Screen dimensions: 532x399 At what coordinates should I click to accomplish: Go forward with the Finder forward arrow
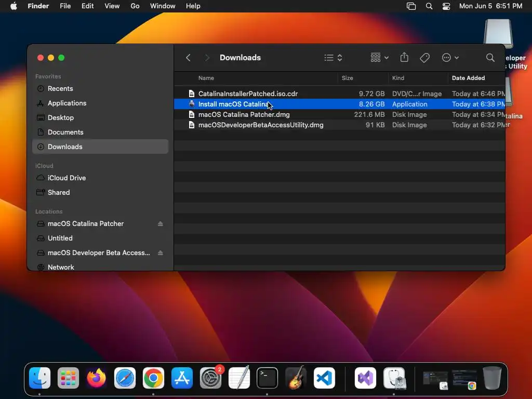pyautogui.click(x=207, y=58)
